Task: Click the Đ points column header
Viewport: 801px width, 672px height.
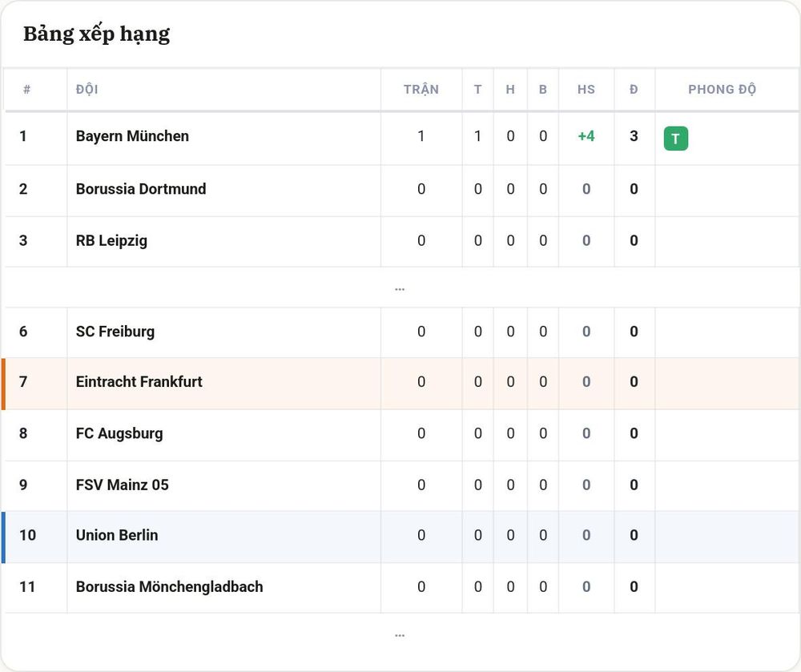Action: point(634,90)
